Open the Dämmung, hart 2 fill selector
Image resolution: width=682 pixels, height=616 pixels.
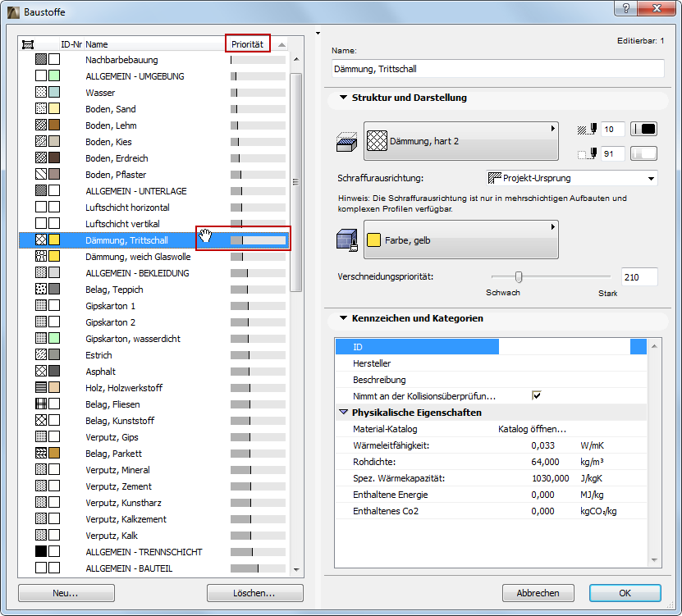point(461,141)
